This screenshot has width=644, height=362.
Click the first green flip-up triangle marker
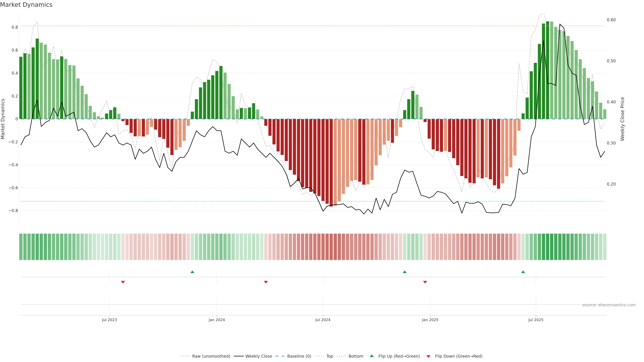pos(192,272)
